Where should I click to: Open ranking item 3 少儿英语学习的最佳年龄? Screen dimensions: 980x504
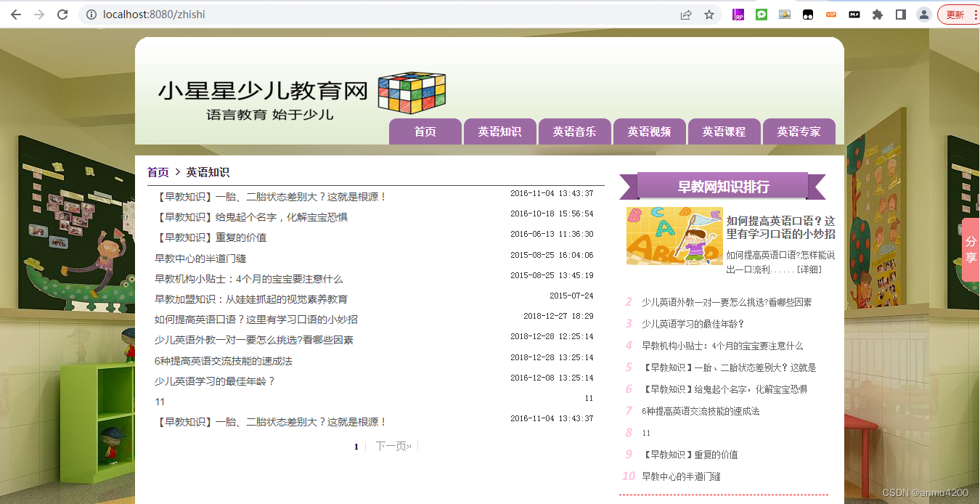point(693,324)
